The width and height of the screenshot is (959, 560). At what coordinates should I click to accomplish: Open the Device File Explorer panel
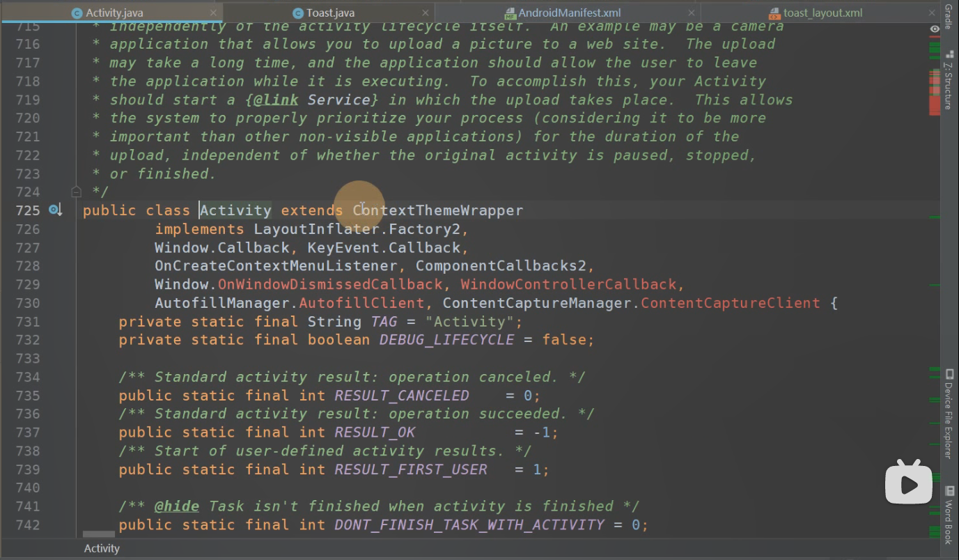pos(949,414)
